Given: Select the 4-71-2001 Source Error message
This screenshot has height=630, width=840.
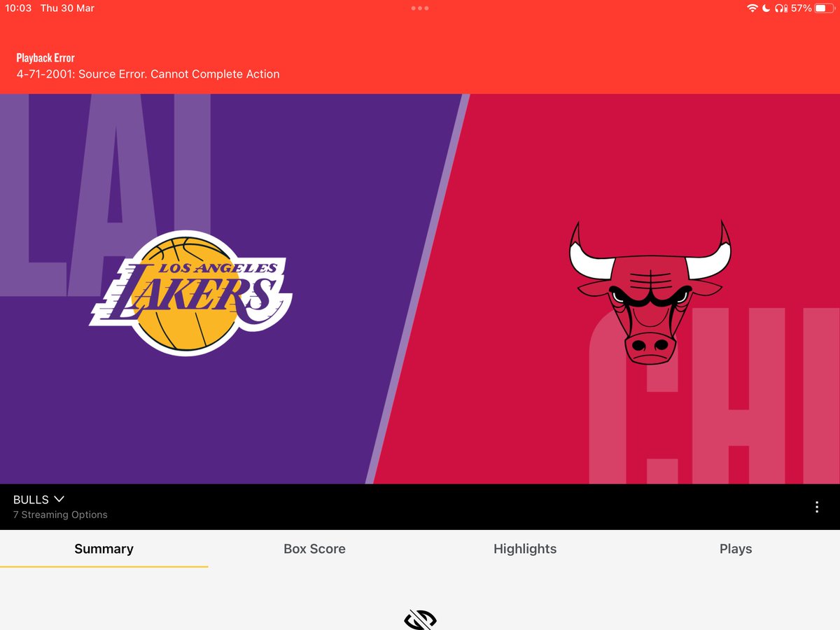Looking at the screenshot, I should point(148,74).
